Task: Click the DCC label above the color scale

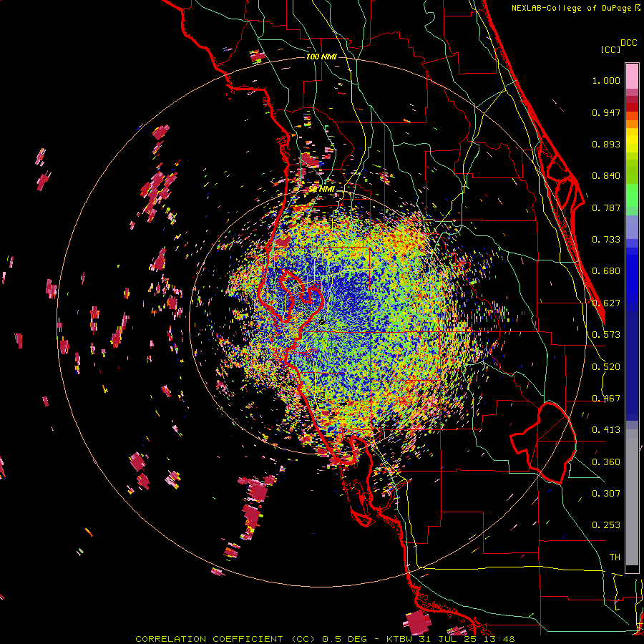Action: 629,43
